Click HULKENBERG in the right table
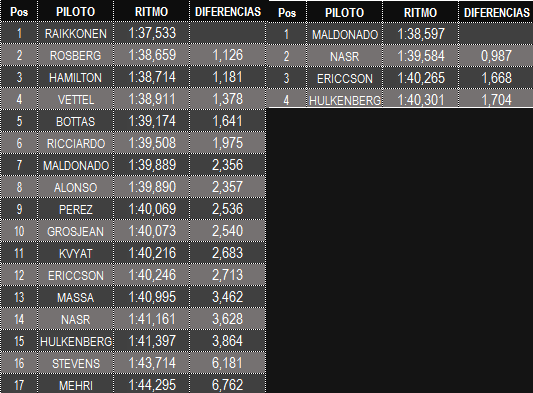 click(345, 100)
